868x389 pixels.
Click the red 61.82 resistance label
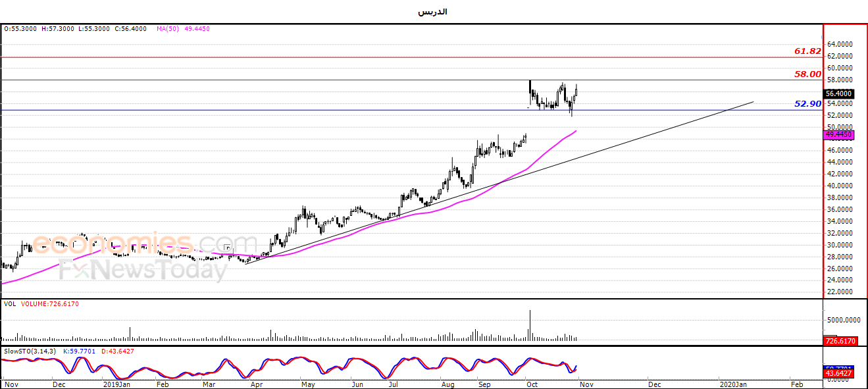[x=807, y=51]
